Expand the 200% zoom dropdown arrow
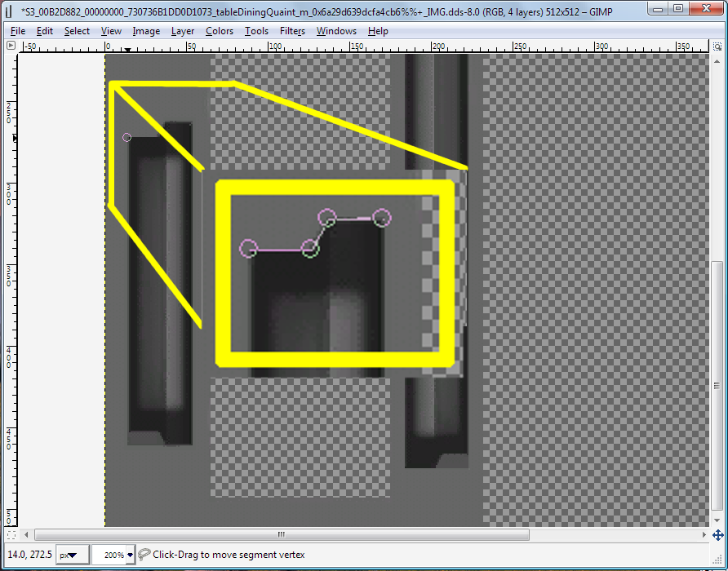This screenshot has width=728, height=571. (130, 556)
